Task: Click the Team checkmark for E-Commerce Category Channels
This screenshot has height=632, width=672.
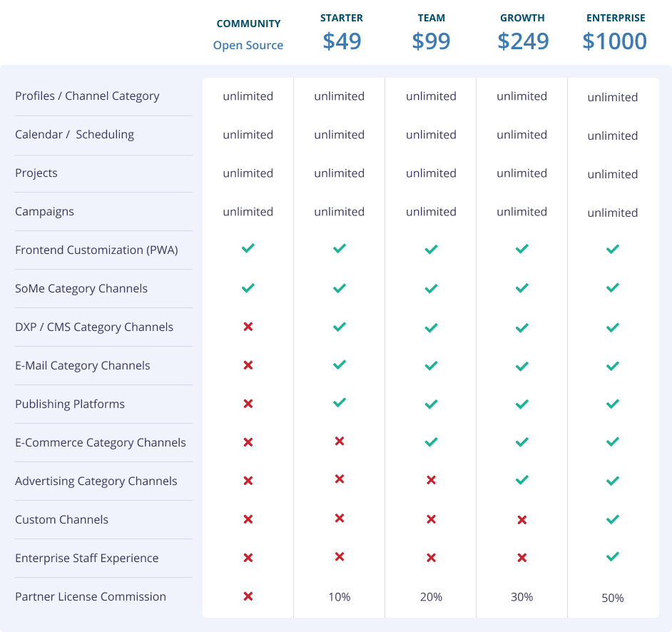Action: click(431, 442)
